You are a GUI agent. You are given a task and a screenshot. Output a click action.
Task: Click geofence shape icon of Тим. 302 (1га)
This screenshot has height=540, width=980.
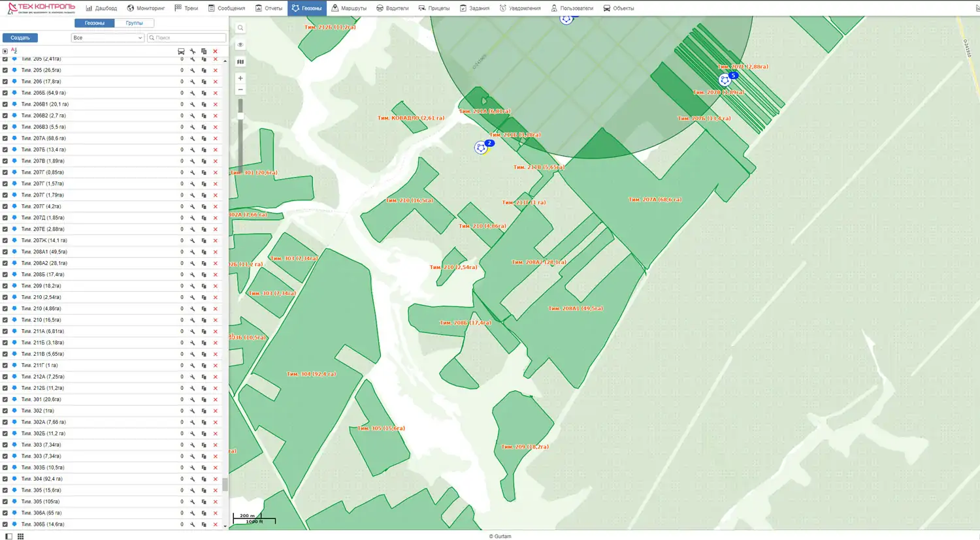click(x=14, y=411)
